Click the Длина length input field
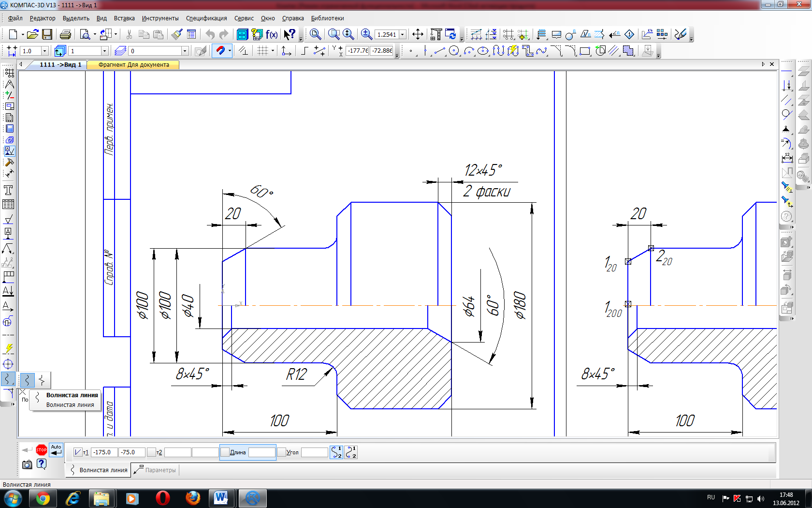The width and height of the screenshot is (812, 508). pos(261,452)
